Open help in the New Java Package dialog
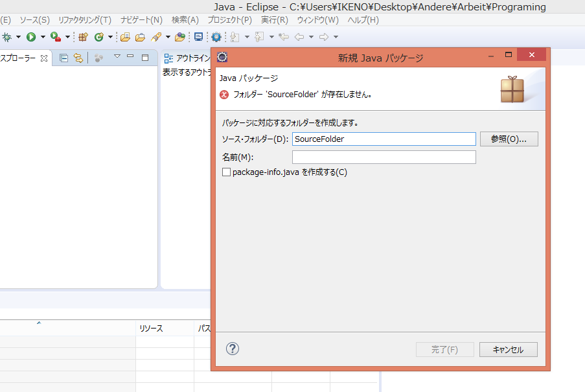This screenshot has width=585, height=392. (x=233, y=349)
